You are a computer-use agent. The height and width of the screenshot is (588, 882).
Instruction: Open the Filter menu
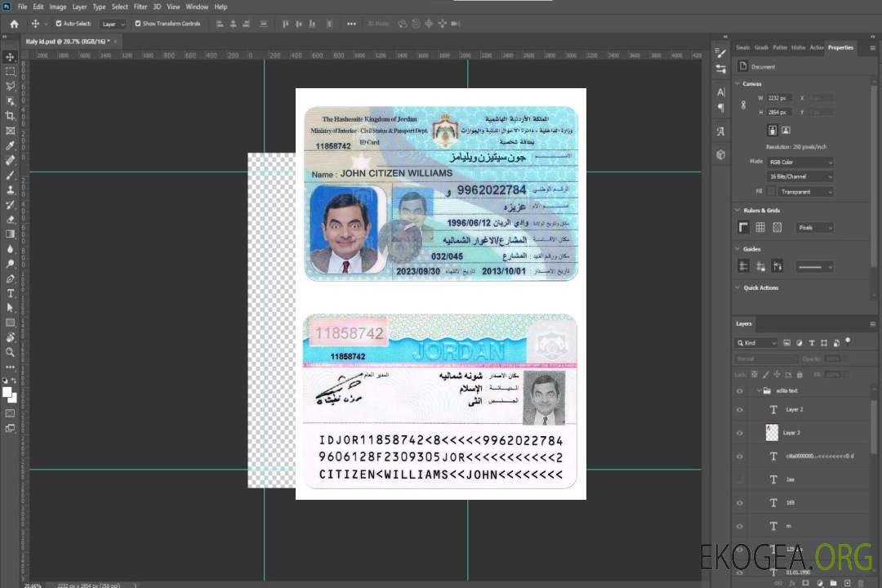click(140, 7)
